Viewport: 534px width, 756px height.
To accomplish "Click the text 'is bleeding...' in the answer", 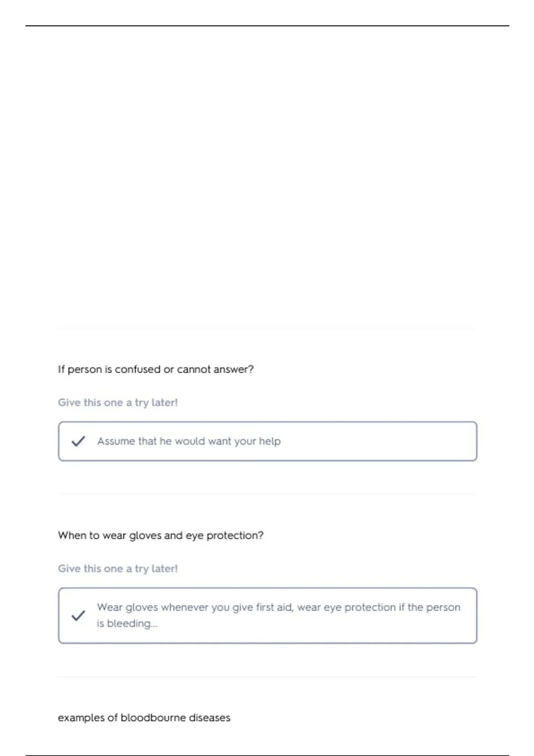I will [x=127, y=623].
